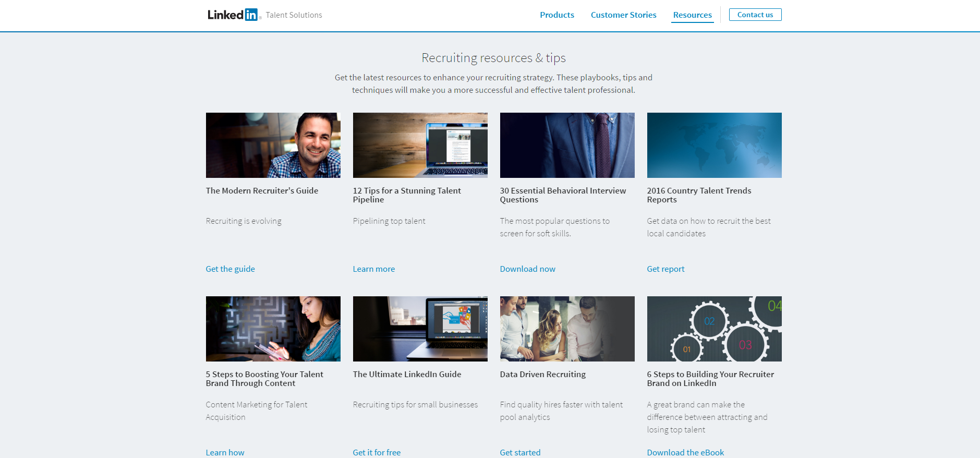
Task: Open the 12 Tips Talent Pipeline image
Action: (420, 145)
